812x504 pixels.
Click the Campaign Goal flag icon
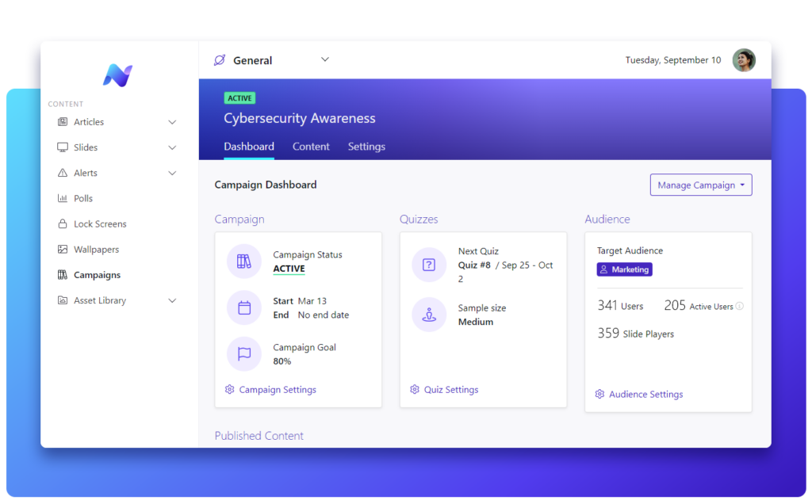[243, 354]
